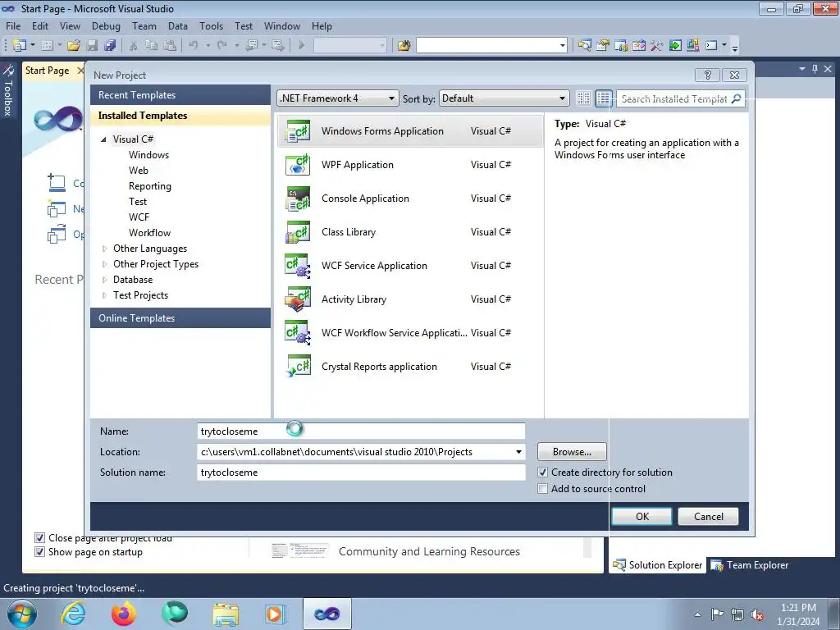Switch to small icons view in dialog

583,98
